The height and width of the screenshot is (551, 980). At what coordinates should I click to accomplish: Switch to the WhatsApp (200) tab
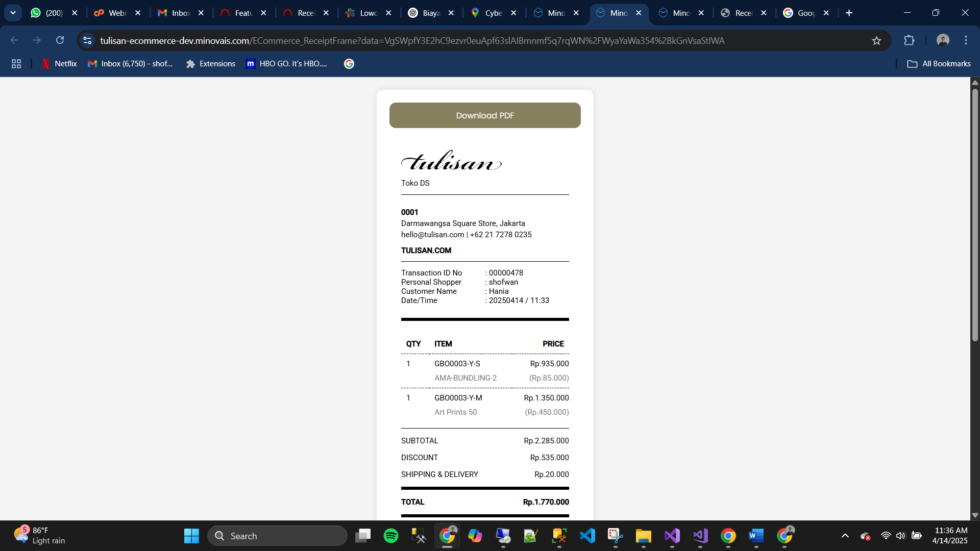point(47,13)
